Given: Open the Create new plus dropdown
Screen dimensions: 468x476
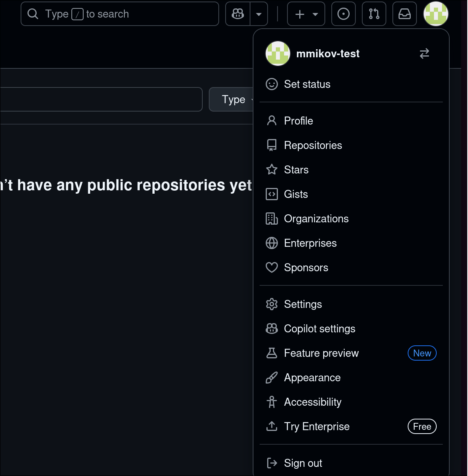Looking at the screenshot, I should tap(306, 14).
